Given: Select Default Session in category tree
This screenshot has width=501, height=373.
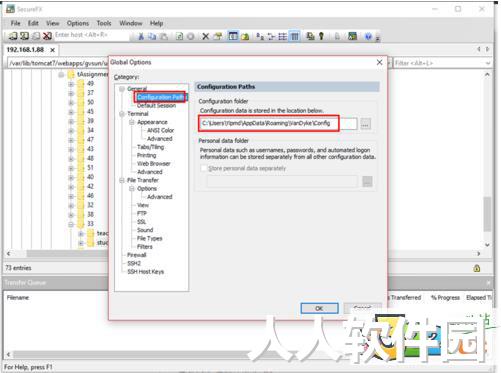Looking at the screenshot, I should point(156,106).
